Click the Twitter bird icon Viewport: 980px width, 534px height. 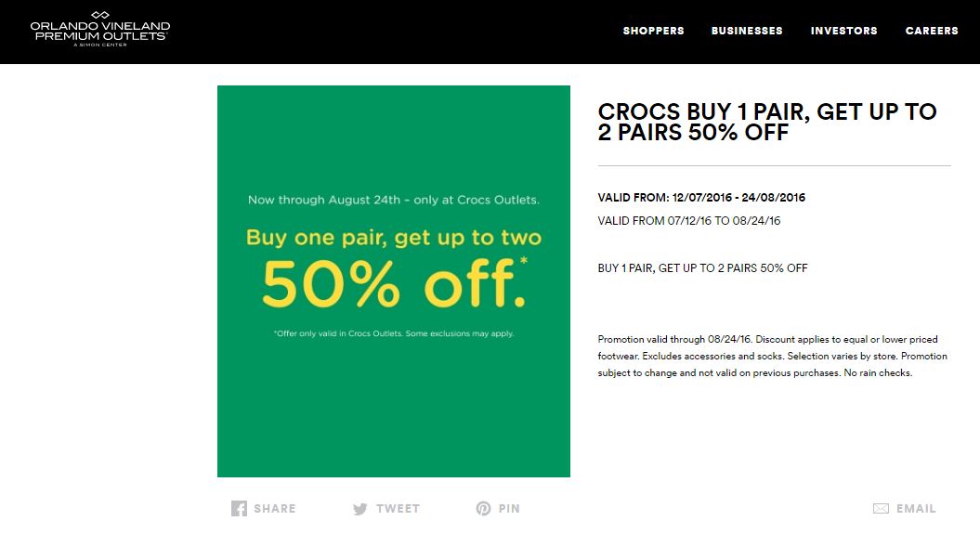pos(360,509)
